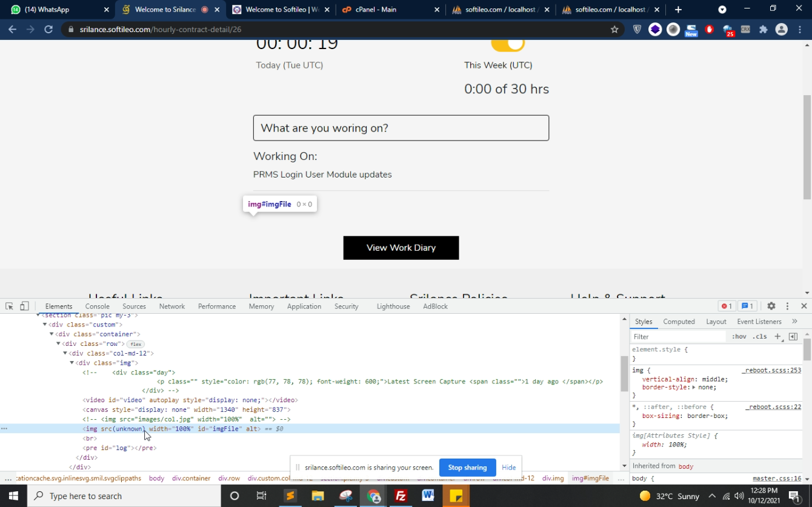Click the AdBlock red hand extension icon
Screen dimensions: 812x507
tap(709, 29)
